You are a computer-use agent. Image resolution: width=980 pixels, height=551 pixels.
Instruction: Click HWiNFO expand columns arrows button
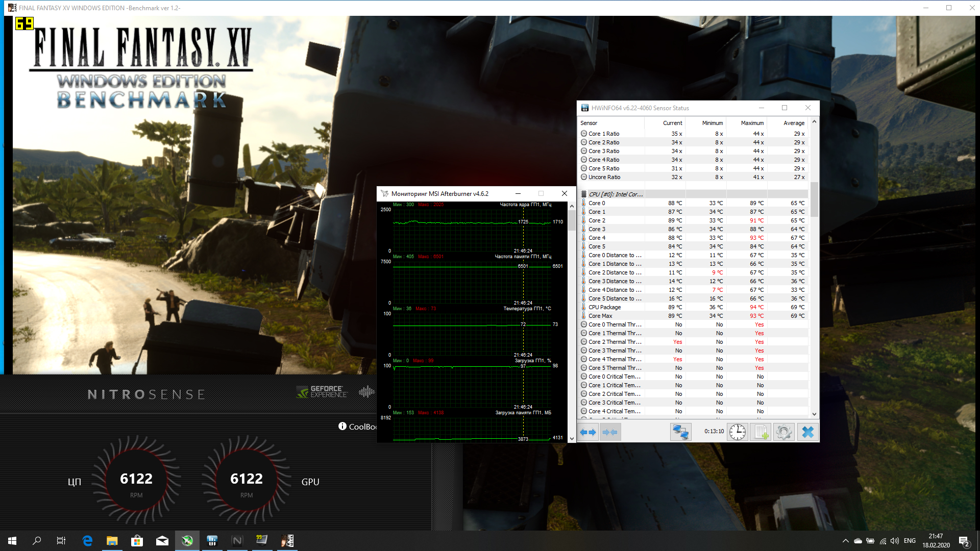pyautogui.click(x=588, y=432)
